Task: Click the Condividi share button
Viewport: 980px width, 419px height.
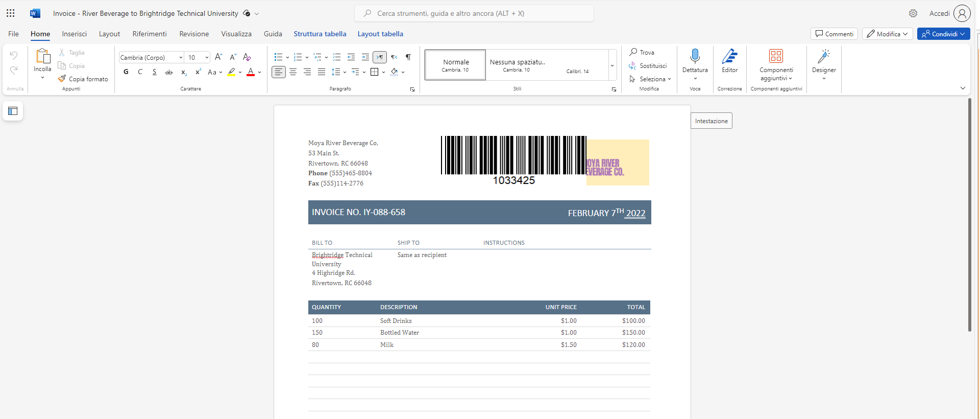Action: coord(943,34)
